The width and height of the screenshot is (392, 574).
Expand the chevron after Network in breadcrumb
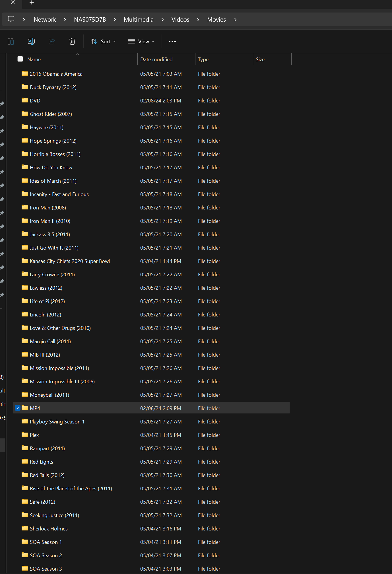click(x=65, y=20)
